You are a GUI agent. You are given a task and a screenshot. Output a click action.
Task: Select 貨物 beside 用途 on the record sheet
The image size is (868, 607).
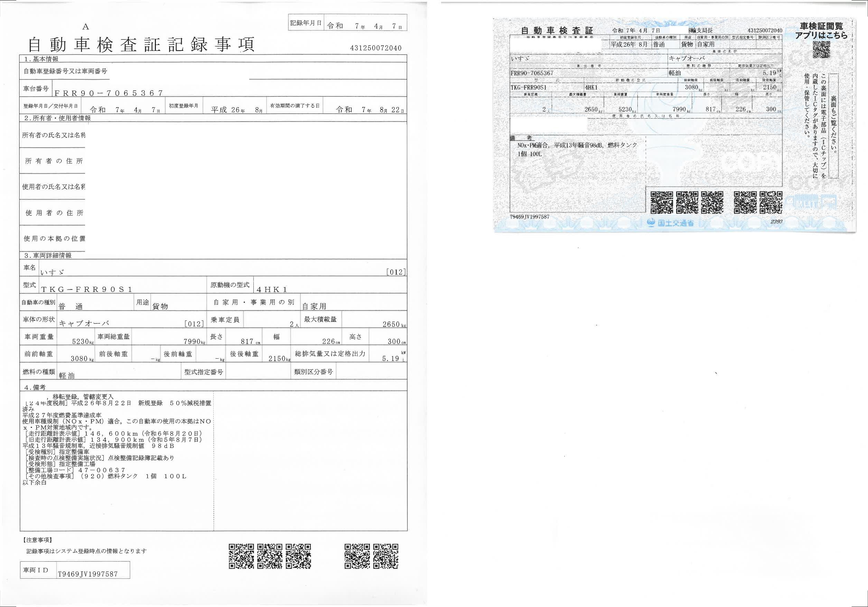coord(160,307)
